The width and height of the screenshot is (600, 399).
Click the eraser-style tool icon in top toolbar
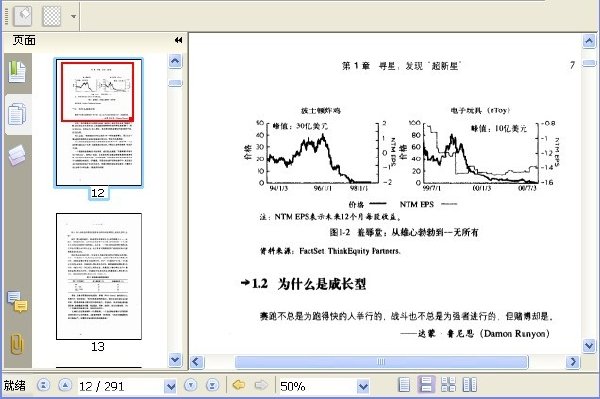point(23,16)
